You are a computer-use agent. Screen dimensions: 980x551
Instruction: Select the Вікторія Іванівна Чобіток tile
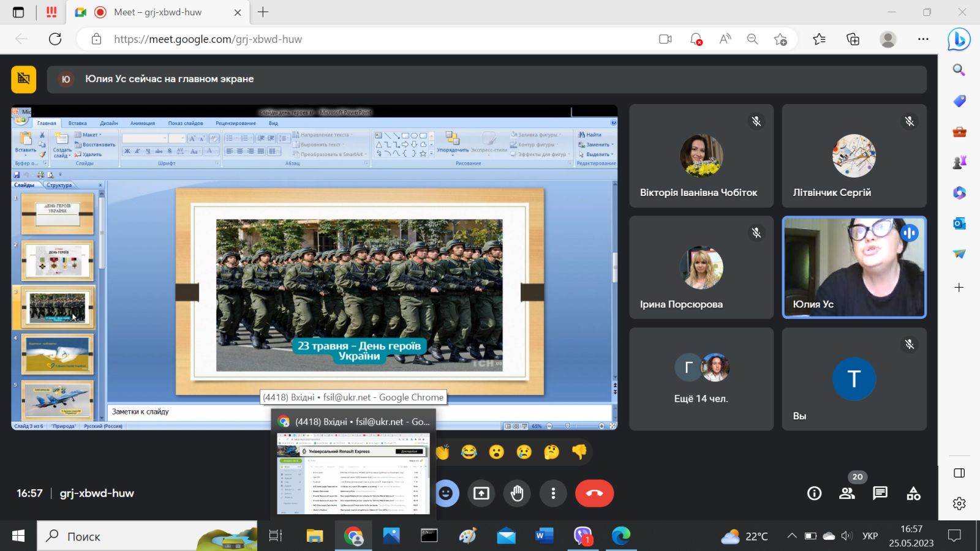coord(701,156)
